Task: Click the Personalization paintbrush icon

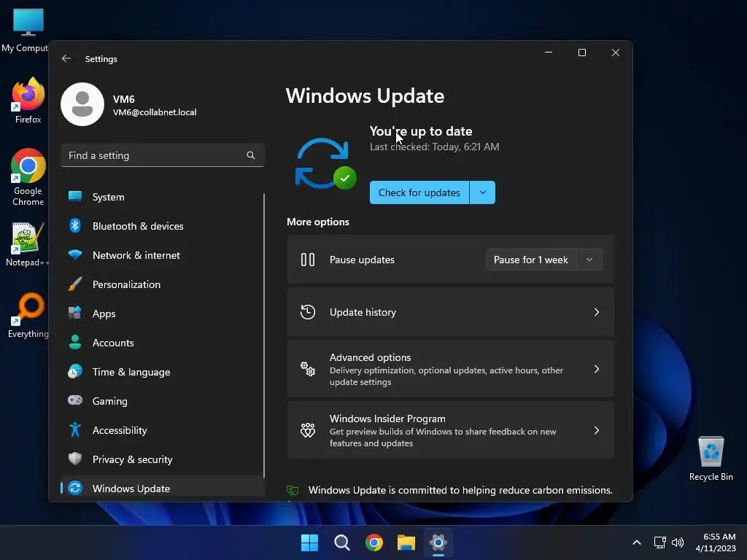Action: [x=75, y=284]
